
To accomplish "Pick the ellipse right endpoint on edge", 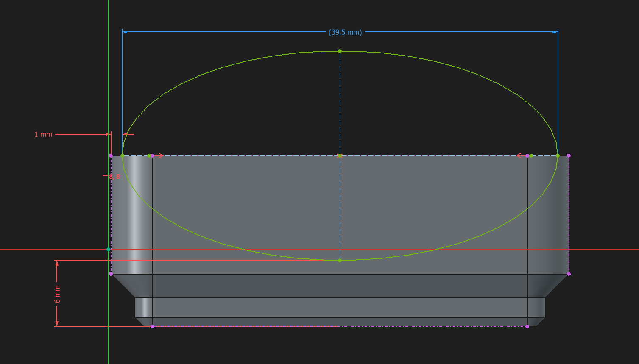I will [558, 156].
